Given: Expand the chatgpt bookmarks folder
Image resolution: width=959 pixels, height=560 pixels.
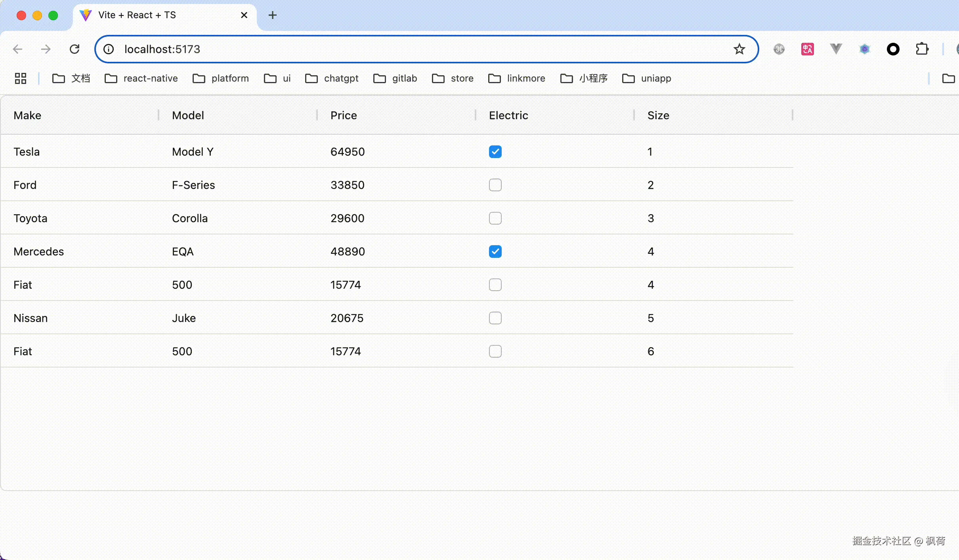Looking at the screenshot, I should click(332, 78).
